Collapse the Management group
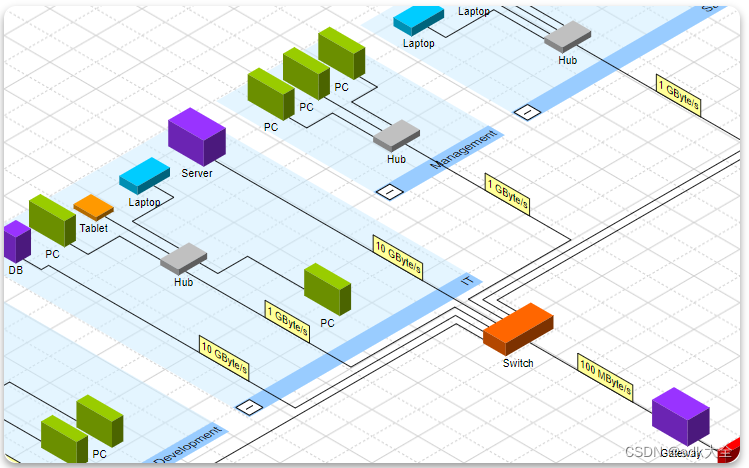The height and width of the screenshot is (468, 749). point(390,192)
